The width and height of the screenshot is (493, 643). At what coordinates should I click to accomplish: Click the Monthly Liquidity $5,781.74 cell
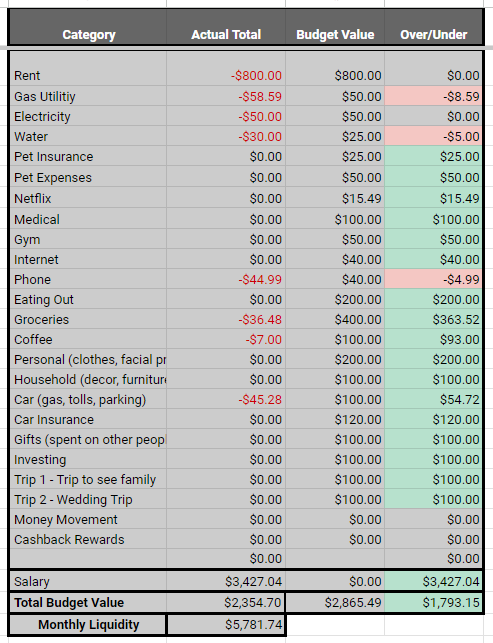coord(226,625)
